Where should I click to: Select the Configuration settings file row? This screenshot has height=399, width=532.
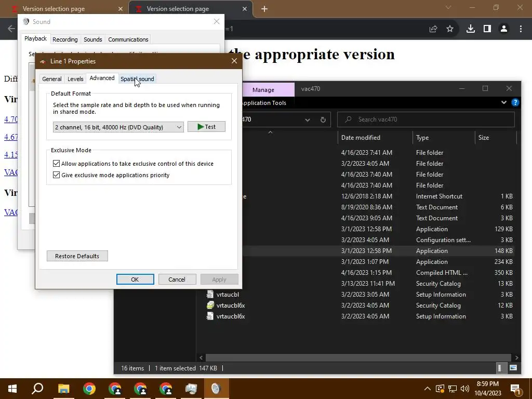pos(379,240)
